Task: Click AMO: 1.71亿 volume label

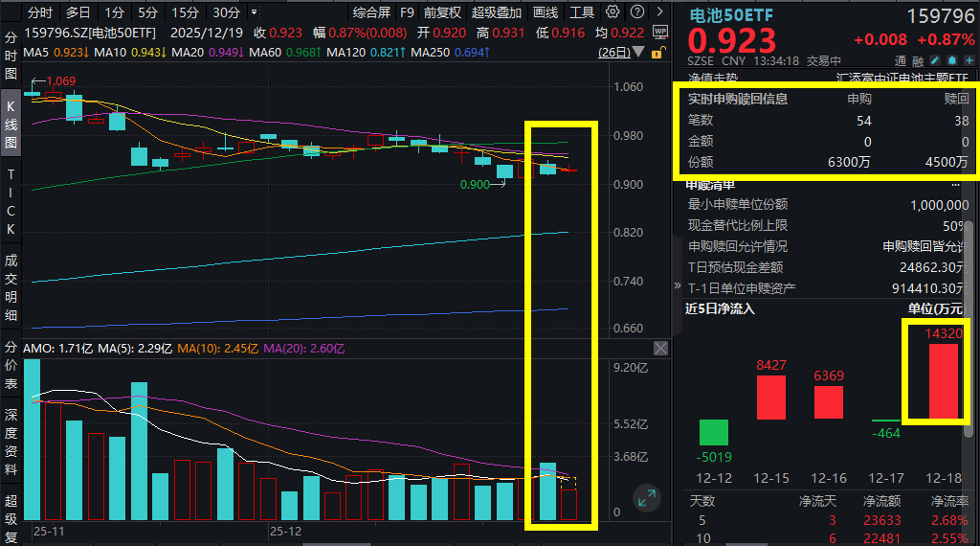Action: (57, 349)
